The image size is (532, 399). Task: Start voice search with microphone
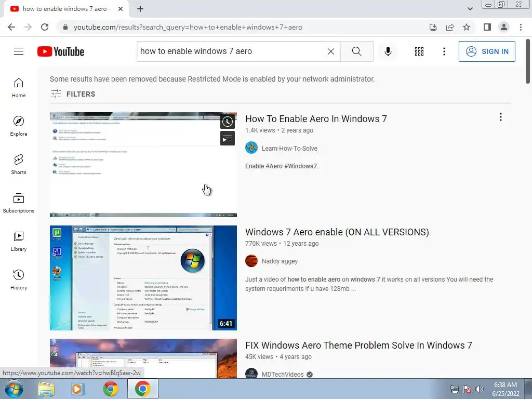388,51
